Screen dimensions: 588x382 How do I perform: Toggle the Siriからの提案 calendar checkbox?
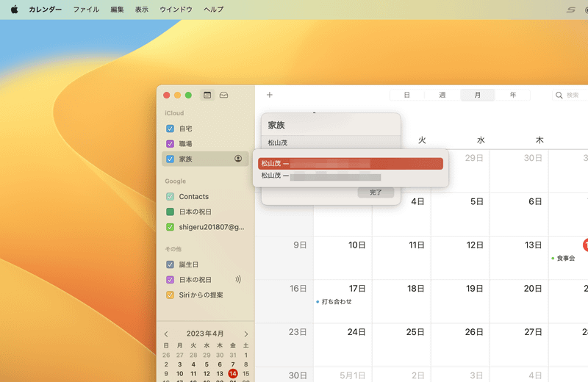pos(170,295)
